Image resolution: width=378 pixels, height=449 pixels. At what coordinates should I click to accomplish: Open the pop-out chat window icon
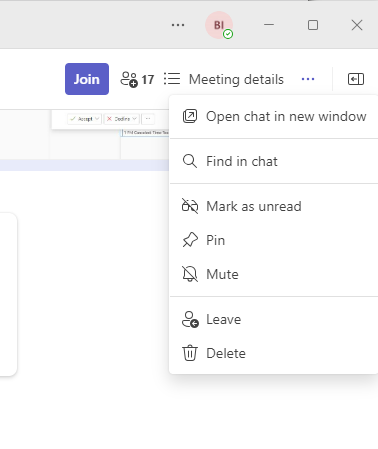click(190, 116)
